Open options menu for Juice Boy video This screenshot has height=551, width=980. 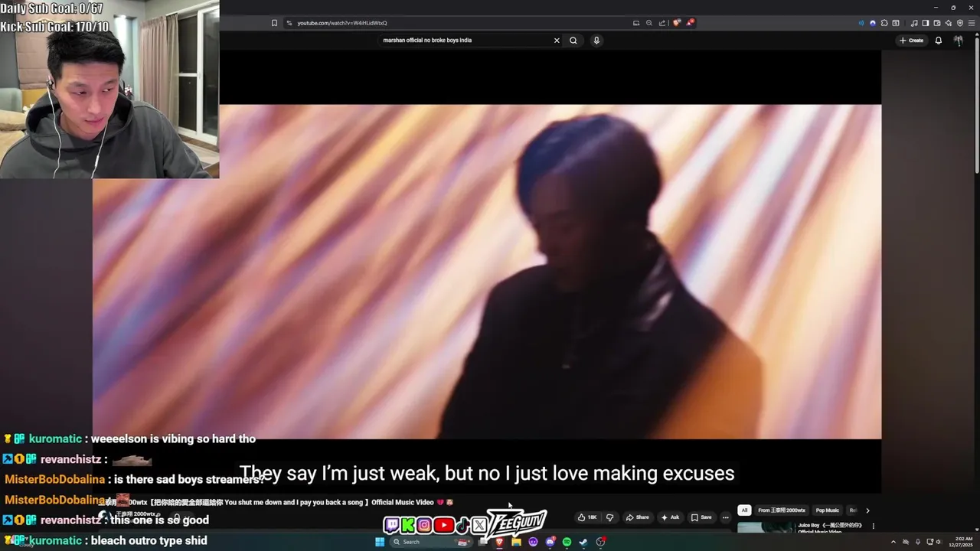pyautogui.click(x=873, y=527)
